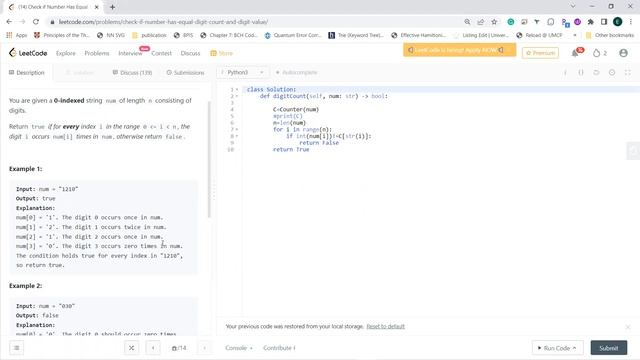Collapse code at line 2 fold arrow
Image resolution: width=640 pixels, height=360 pixels.
pos(237,96)
